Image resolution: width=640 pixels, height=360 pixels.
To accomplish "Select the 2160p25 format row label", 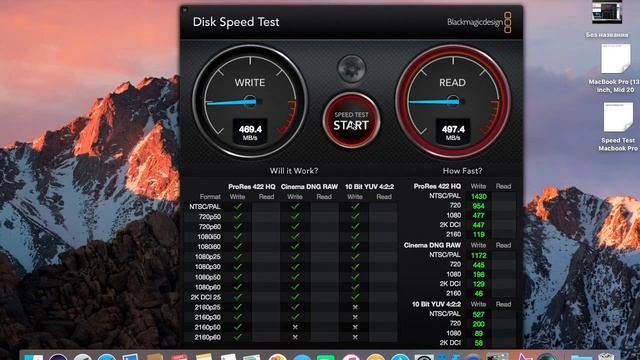I will pyautogui.click(x=207, y=307).
